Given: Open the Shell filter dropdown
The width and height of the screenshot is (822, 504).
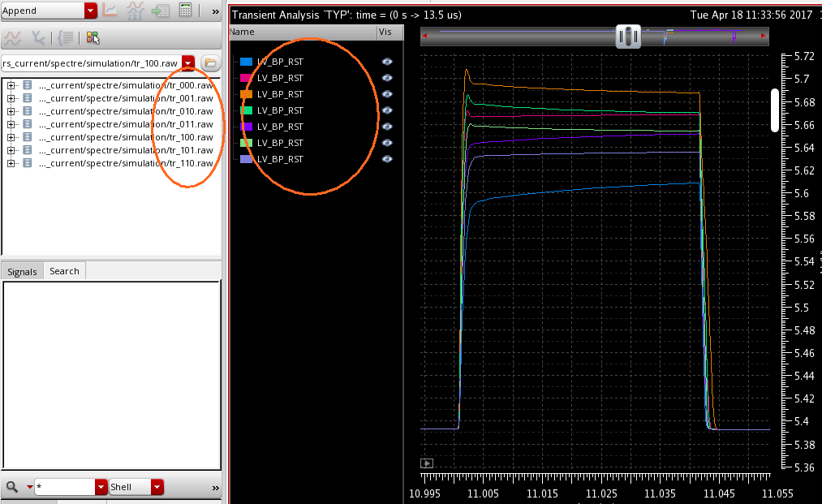Looking at the screenshot, I should tap(157, 487).
